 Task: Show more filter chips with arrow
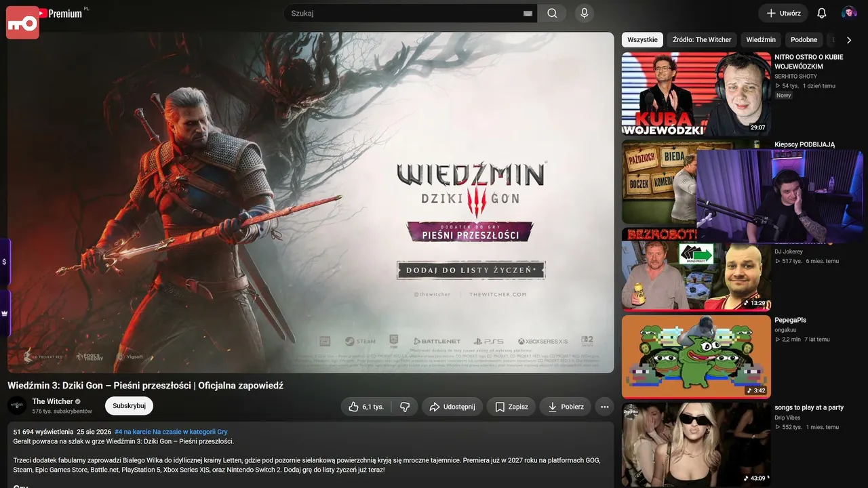[x=848, y=40]
